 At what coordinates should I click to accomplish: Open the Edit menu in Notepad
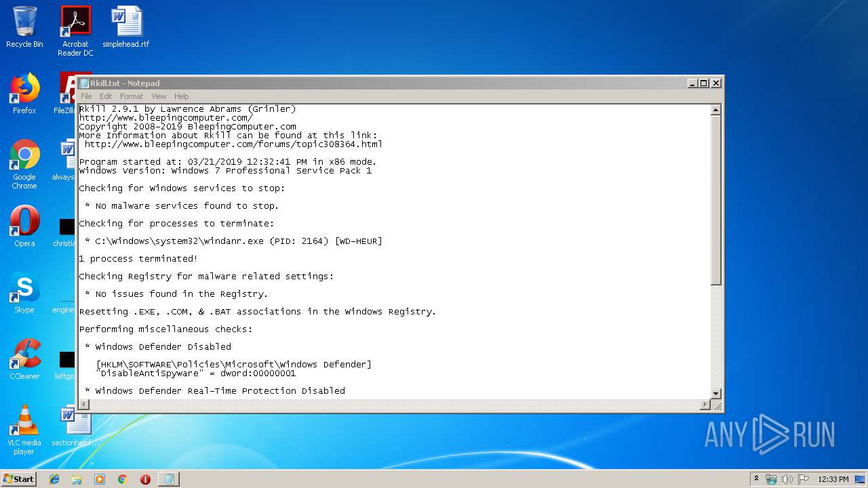(x=106, y=96)
